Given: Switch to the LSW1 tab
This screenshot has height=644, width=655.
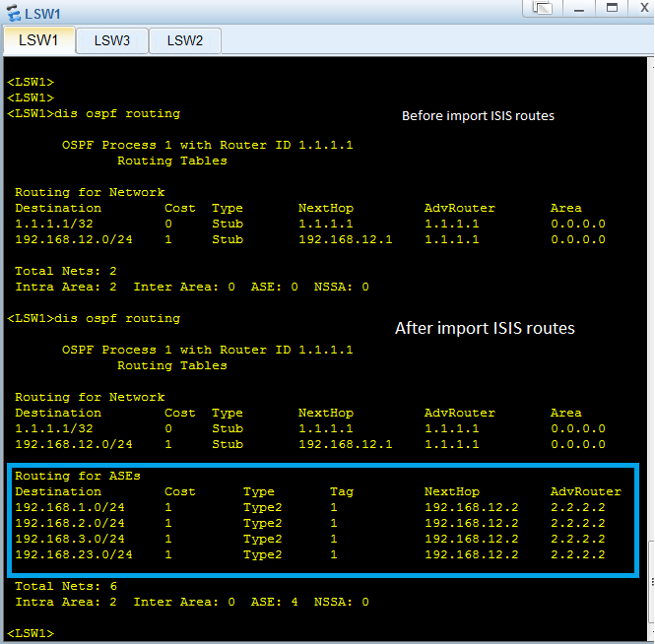Looking at the screenshot, I should [38, 40].
